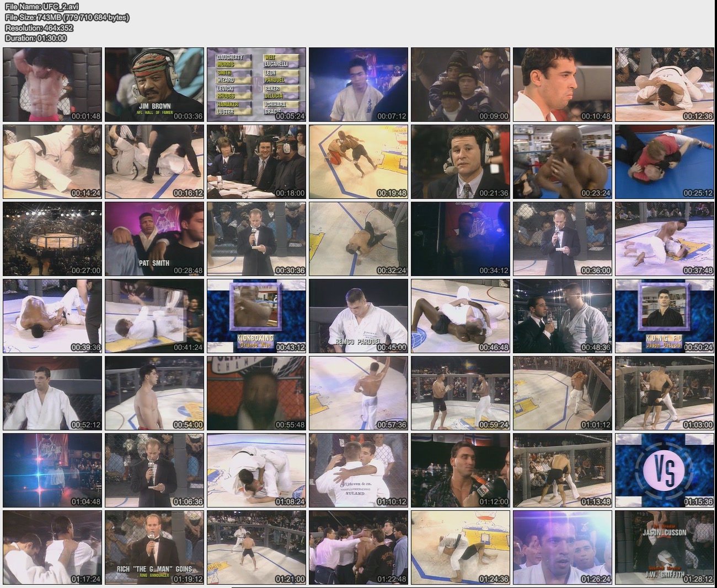Image resolution: width=717 pixels, height=588 pixels.
Task: Select the Rich "The G-Man" Goins thumbnail
Action: pos(154,547)
